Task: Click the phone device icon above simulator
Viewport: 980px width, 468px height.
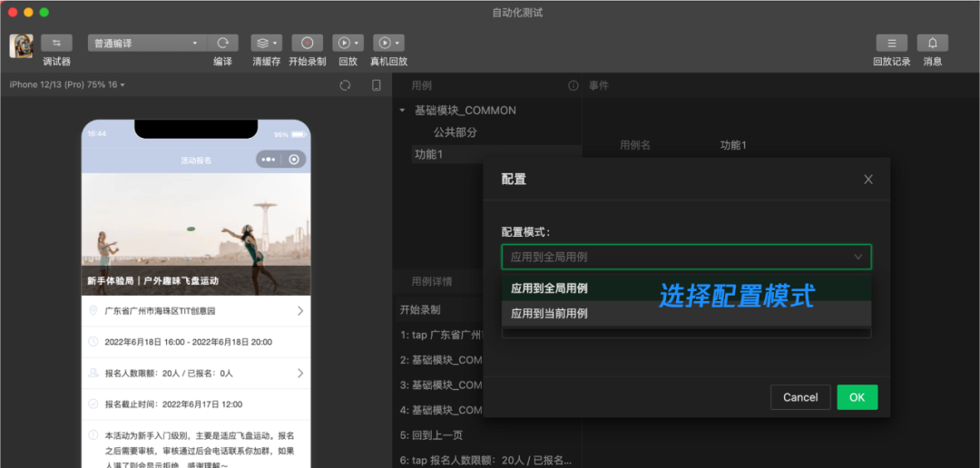Action: [377, 85]
